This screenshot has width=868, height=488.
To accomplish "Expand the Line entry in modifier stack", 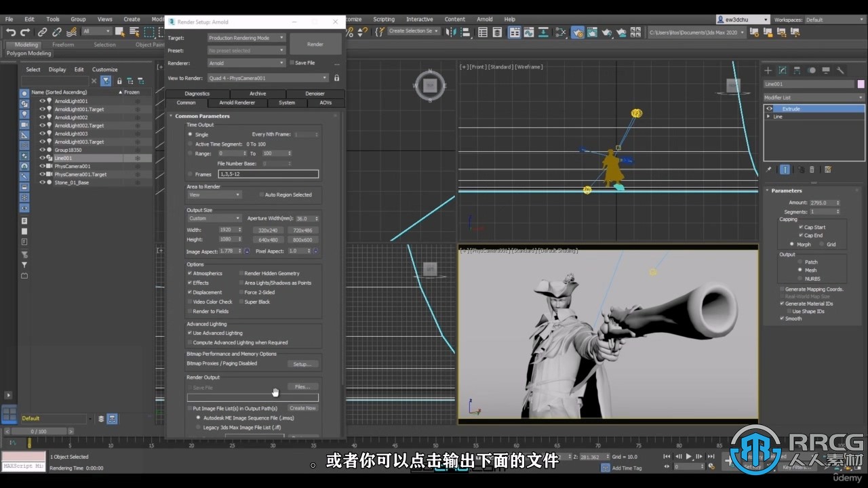I will click(x=768, y=117).
